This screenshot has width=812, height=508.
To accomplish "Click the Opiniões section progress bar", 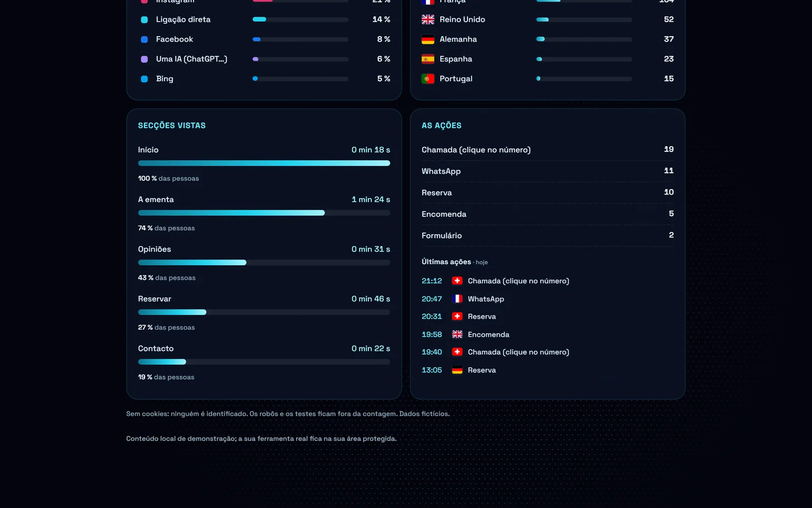I will pos(264,263).
